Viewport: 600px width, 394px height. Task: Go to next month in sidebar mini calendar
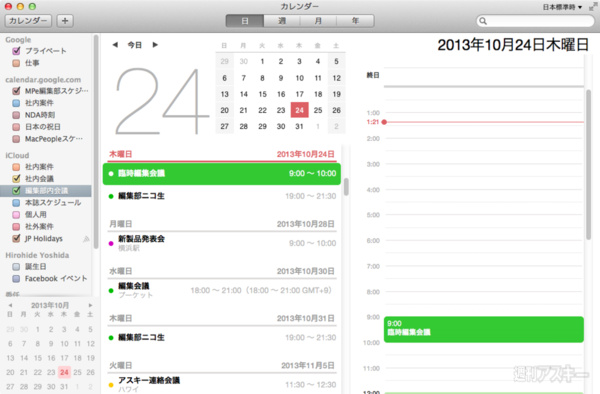point(90,305)
